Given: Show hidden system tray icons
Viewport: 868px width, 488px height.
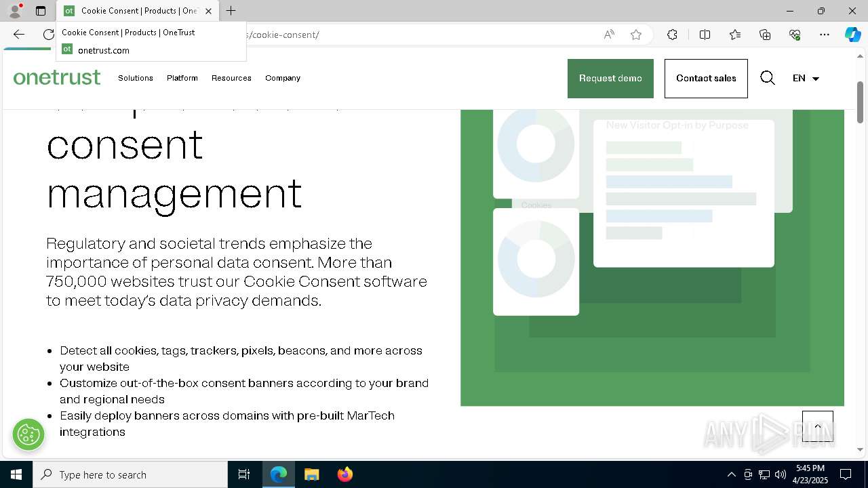Looking at the screenshot, I should pyautogui.click(x=731, y=474).
